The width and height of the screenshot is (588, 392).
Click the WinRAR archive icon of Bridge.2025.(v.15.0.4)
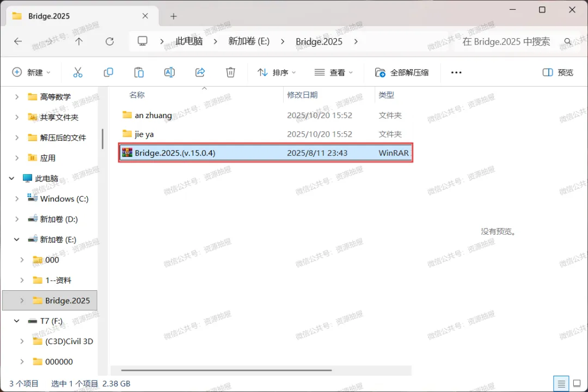point(127,152)
